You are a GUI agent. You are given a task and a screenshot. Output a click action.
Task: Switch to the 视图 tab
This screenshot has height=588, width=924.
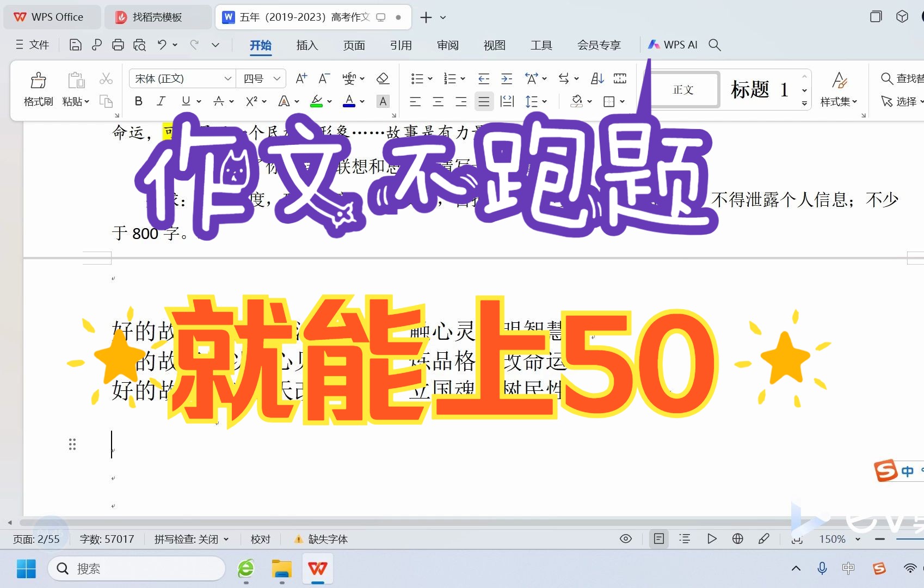click(x=494, y=45)
